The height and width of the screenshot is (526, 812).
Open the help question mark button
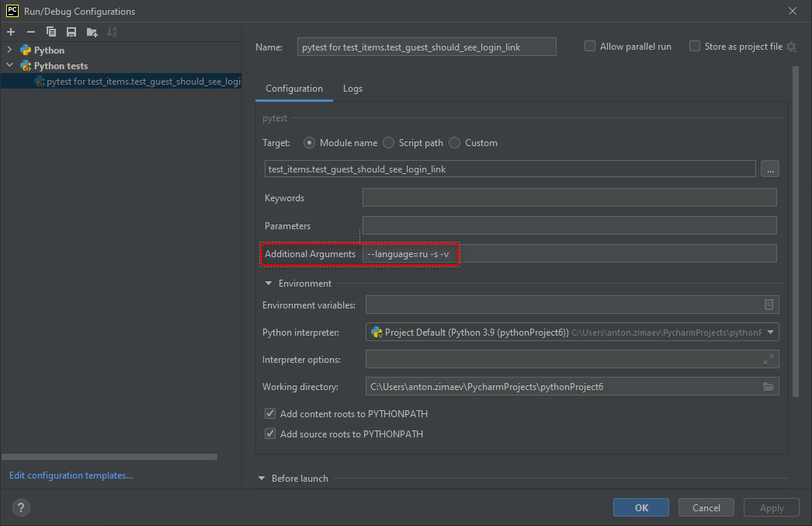[21, 508]
